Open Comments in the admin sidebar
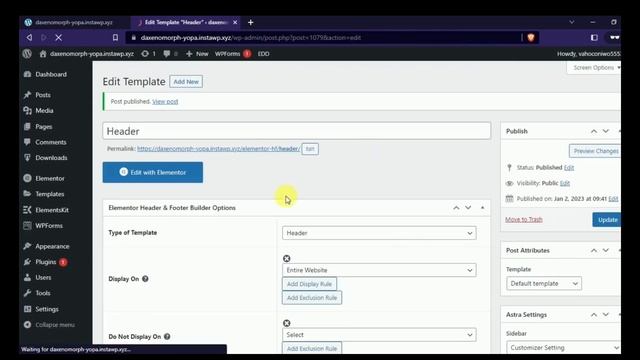 point(51,142)
